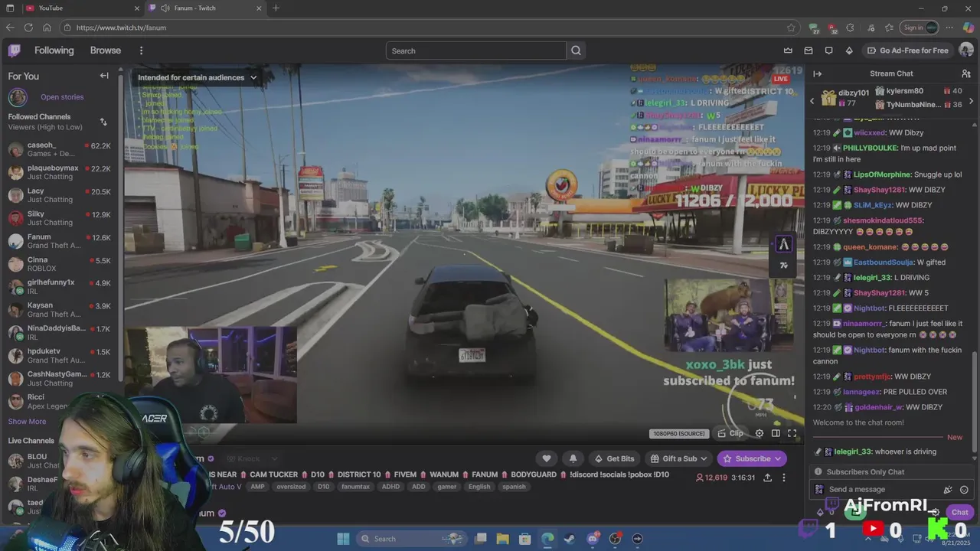Collapse the Stream Chat panel
This screenshot has height=551, width=980.
click(x=817, y=73)
